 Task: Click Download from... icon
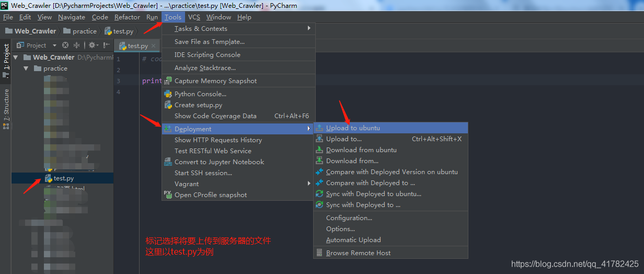coord(319,161)
